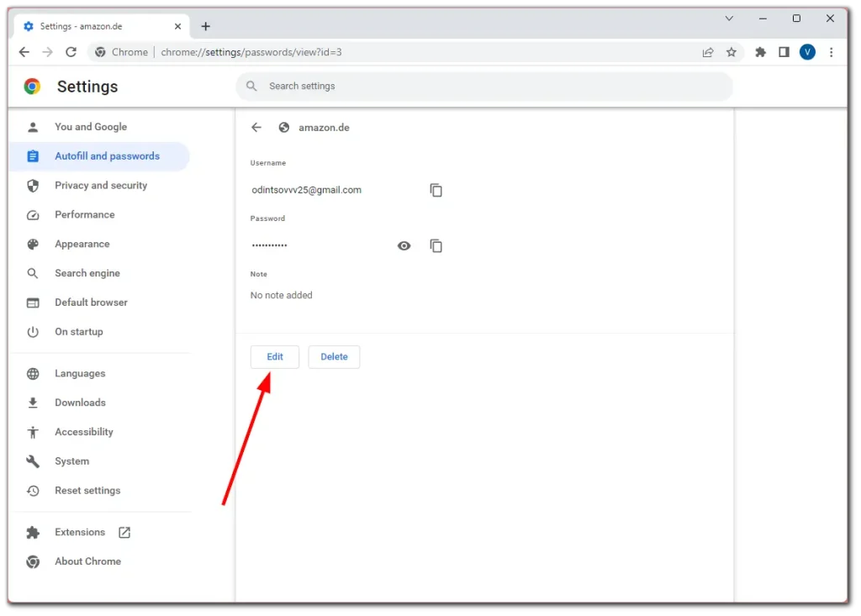Show password with the eye icon

pyautogui.click(x=404, y=245)
